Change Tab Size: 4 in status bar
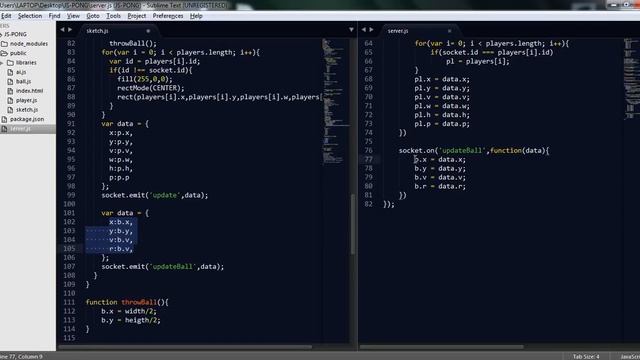The image size is (640, 360). 586,356
